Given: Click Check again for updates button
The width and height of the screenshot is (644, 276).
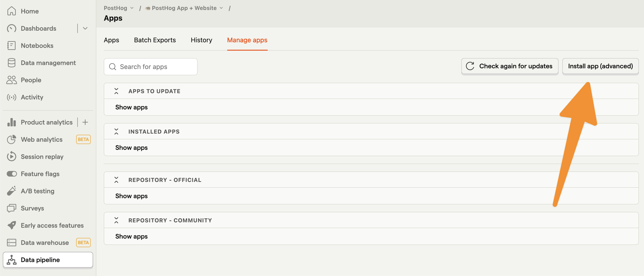Looking at the screenshot, I should [509, 66].
